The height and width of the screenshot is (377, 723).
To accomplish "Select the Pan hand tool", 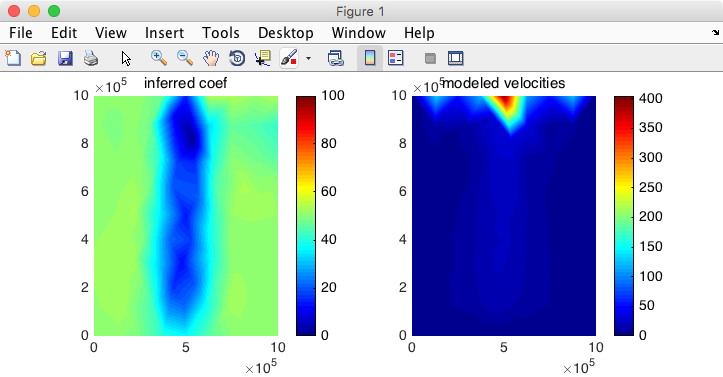I will coord(211,58).
